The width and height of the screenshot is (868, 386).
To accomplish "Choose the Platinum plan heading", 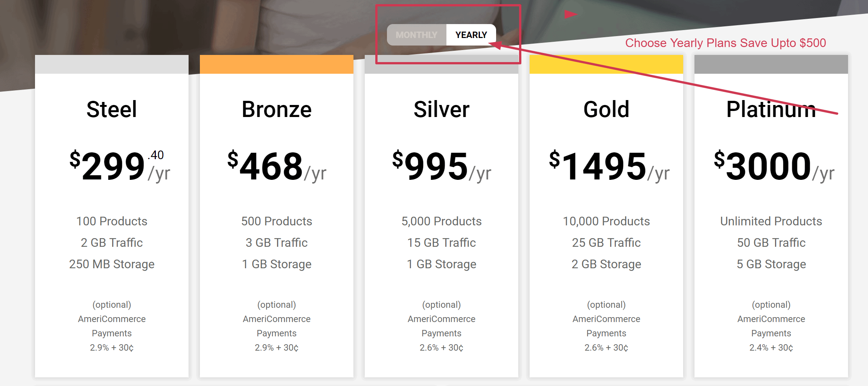I will (771, 109).
